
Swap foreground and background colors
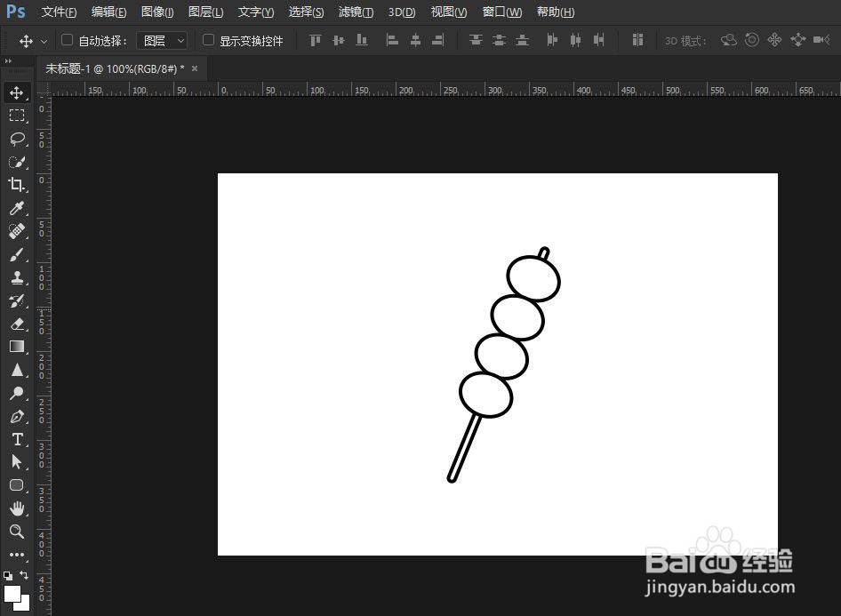pyautogui.click(x=24, y=575)
